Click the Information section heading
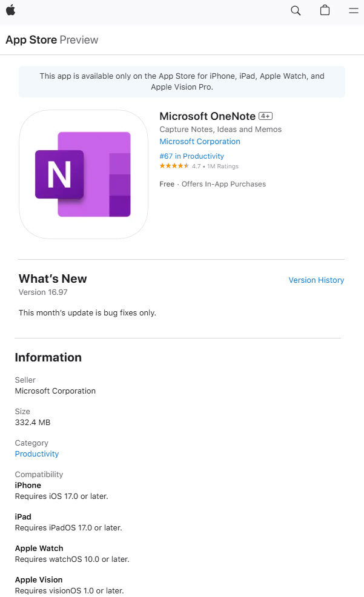This screenshot has width=364, height=597. (48, 357)
